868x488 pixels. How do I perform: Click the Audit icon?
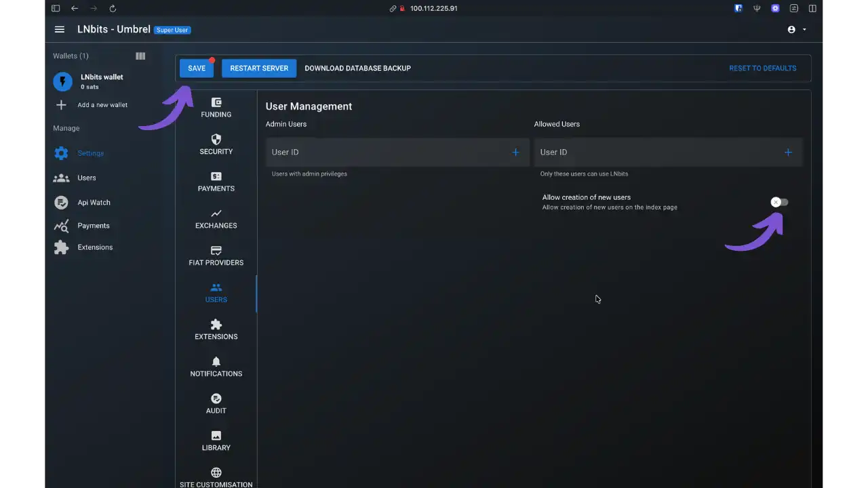216,403
